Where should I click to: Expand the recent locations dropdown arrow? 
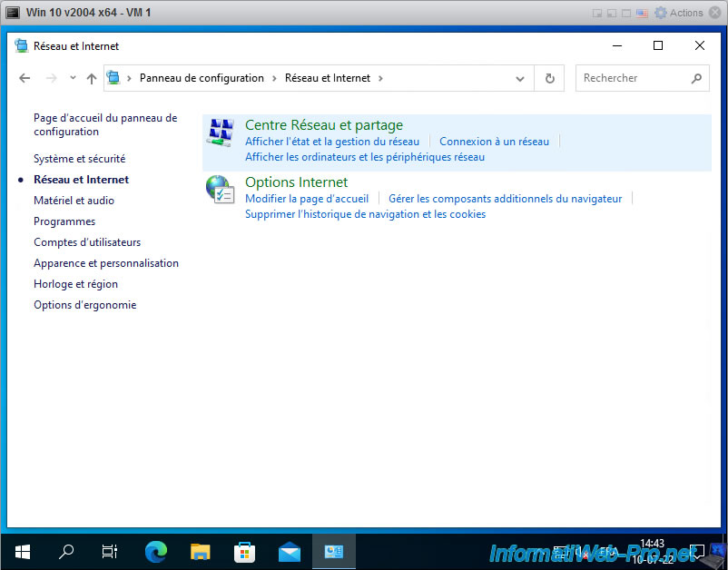point(73,78)
